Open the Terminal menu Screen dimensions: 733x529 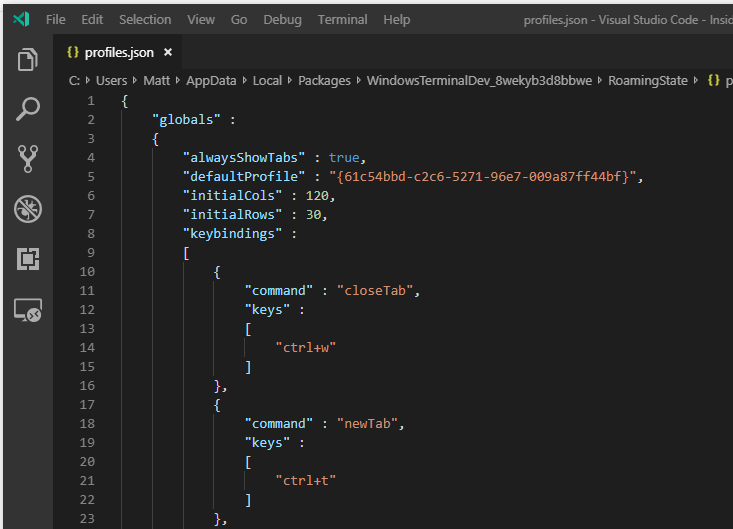(x=341, y=19)
